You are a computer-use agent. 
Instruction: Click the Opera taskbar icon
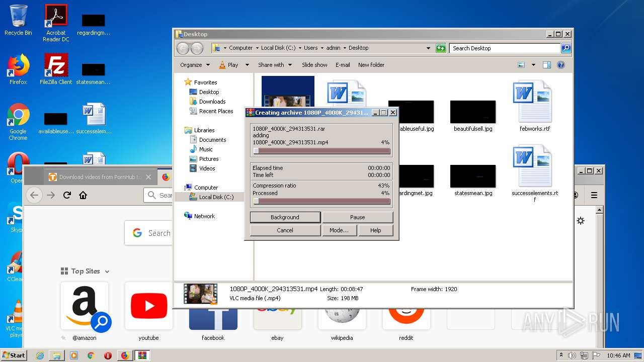[x=108, y=355]
